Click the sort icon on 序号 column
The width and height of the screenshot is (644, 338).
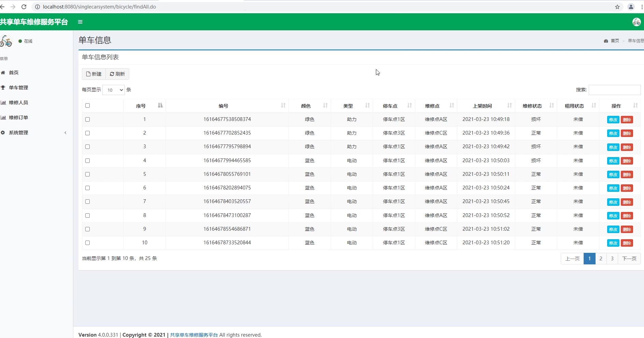[x=160, y=106]
